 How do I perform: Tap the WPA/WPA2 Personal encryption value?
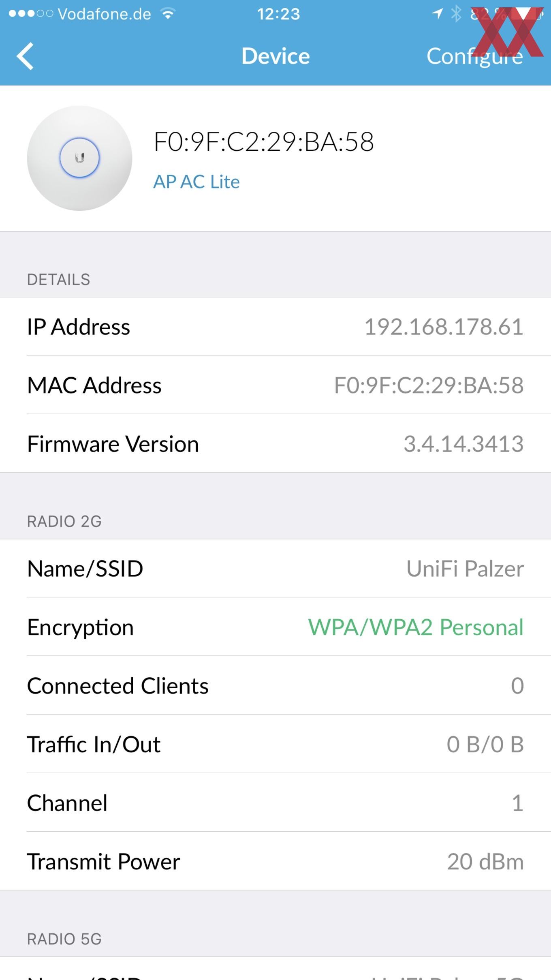[x=416, y=627]
